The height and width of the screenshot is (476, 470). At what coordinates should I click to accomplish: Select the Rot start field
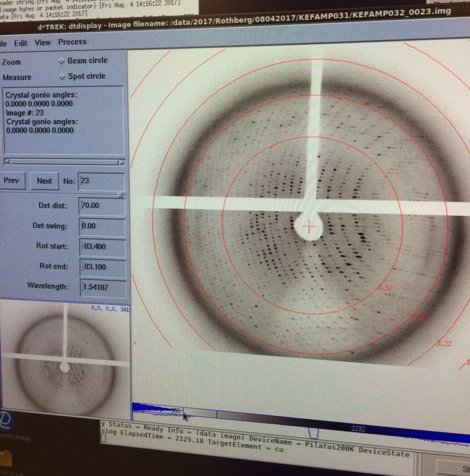pos(101,246)
